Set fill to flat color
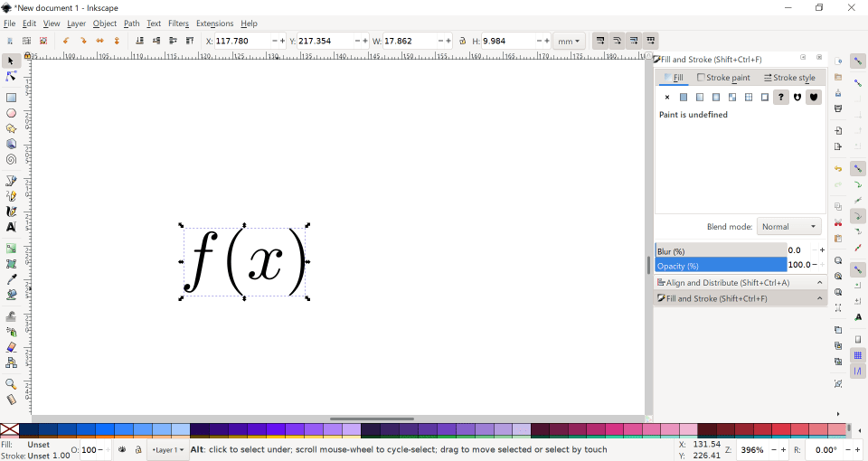This screenshot has height=461, width=868. (684, 97)
